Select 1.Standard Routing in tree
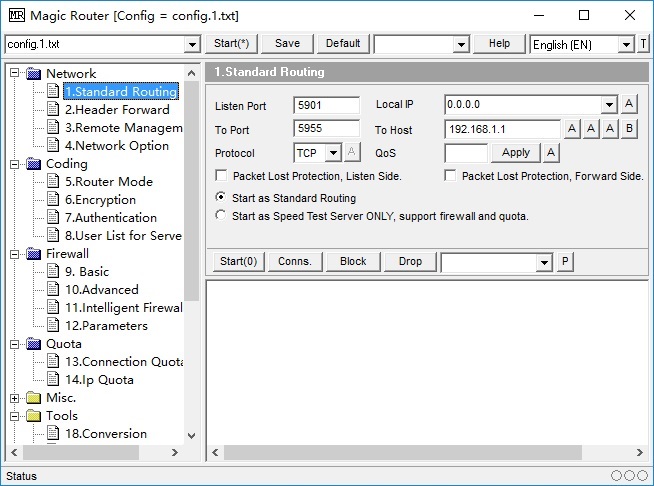This screenshot has width=654, height=486. [121, 92]
